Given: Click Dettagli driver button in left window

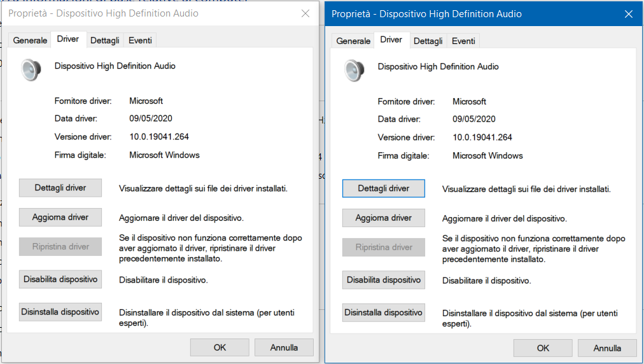Looking at the screenshot, I should (60, 188).
